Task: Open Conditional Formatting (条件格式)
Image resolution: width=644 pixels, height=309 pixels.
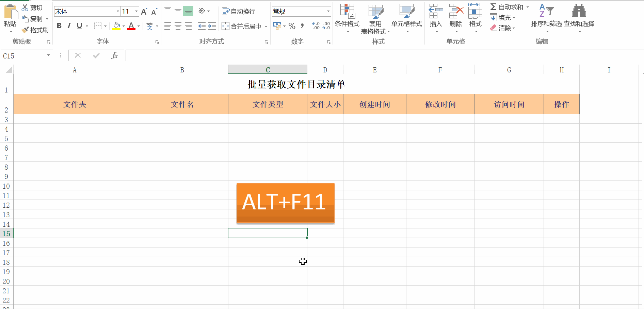Action: [347, 18]
